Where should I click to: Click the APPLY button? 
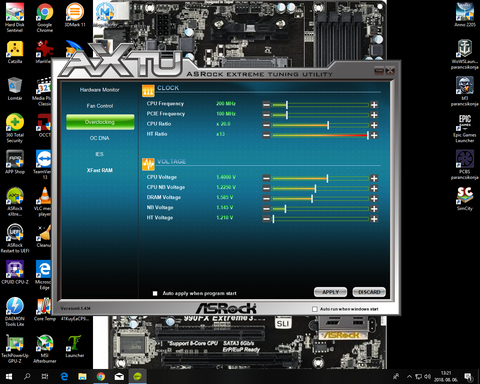tap(330, 292)
